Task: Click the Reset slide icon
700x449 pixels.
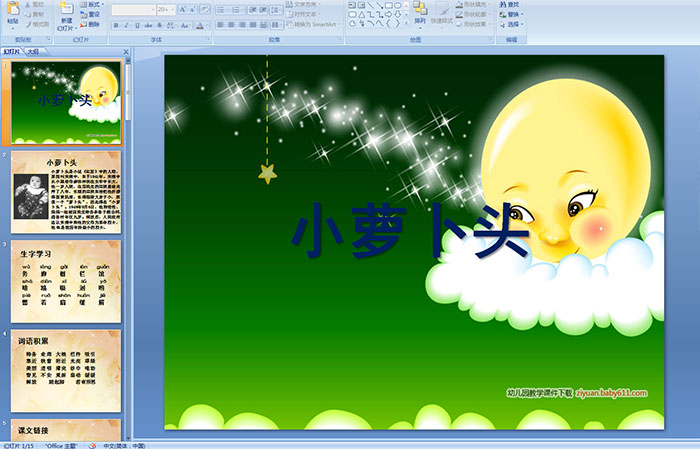Action: tap(83, 15)
